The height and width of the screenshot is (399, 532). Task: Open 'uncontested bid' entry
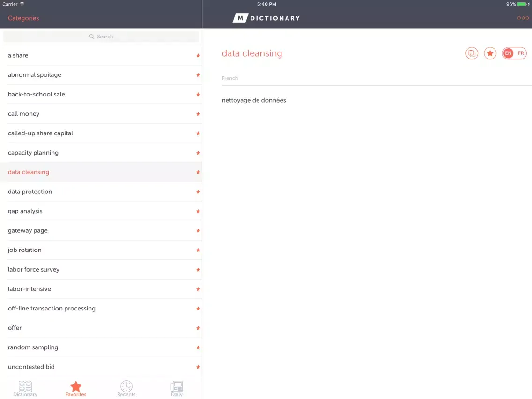(x=101, y=367)
